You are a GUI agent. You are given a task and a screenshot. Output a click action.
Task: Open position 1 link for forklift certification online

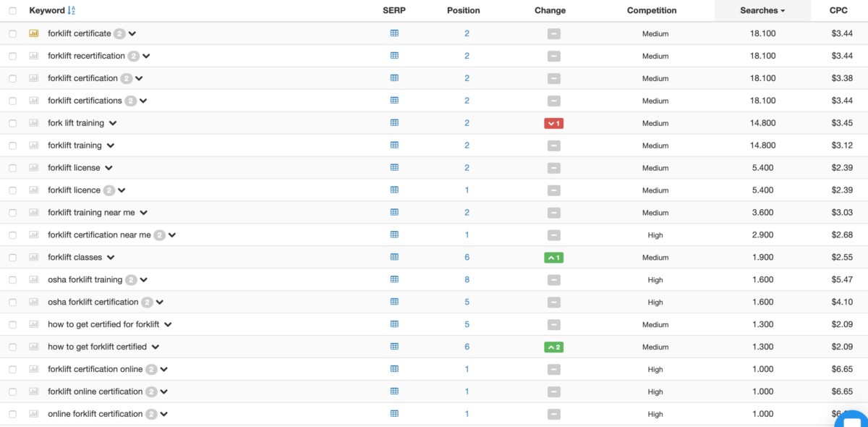click(x=467, y=369)
